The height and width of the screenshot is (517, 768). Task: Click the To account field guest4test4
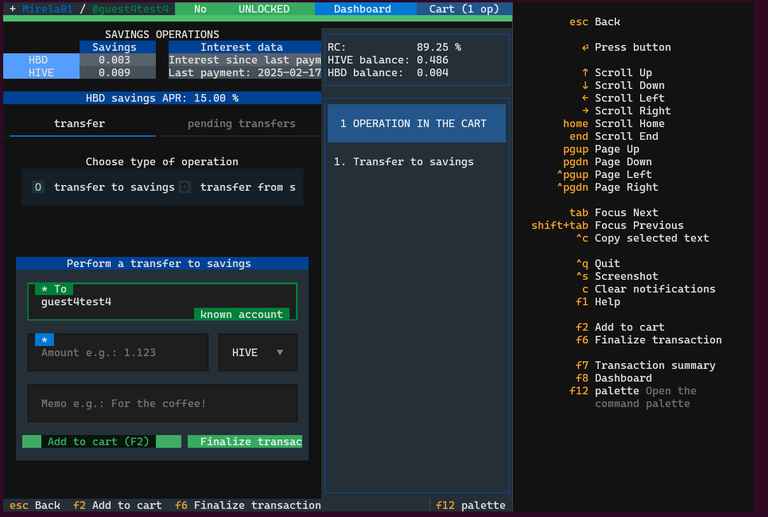(x=162, y=302)
